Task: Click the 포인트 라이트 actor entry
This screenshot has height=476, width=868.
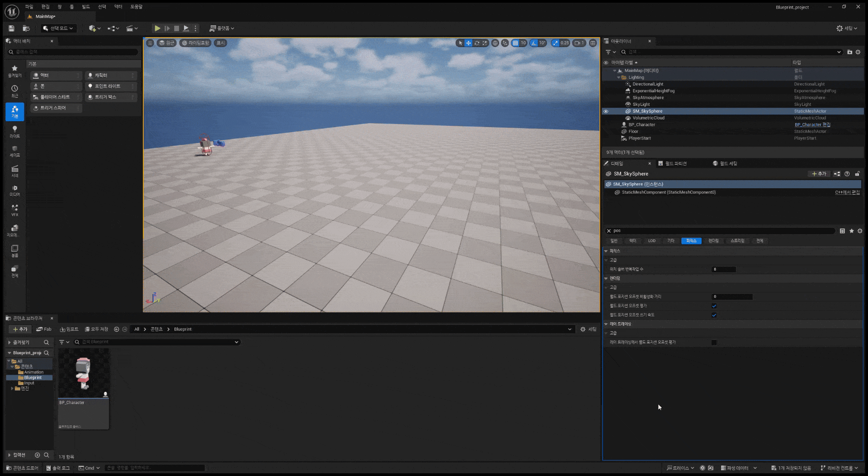Action: (111, 86)
